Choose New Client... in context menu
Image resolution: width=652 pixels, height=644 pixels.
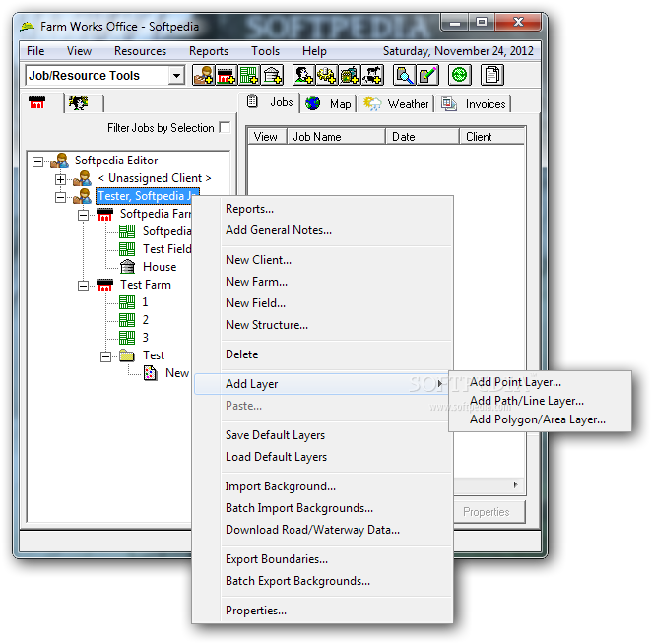pos(323,260)
